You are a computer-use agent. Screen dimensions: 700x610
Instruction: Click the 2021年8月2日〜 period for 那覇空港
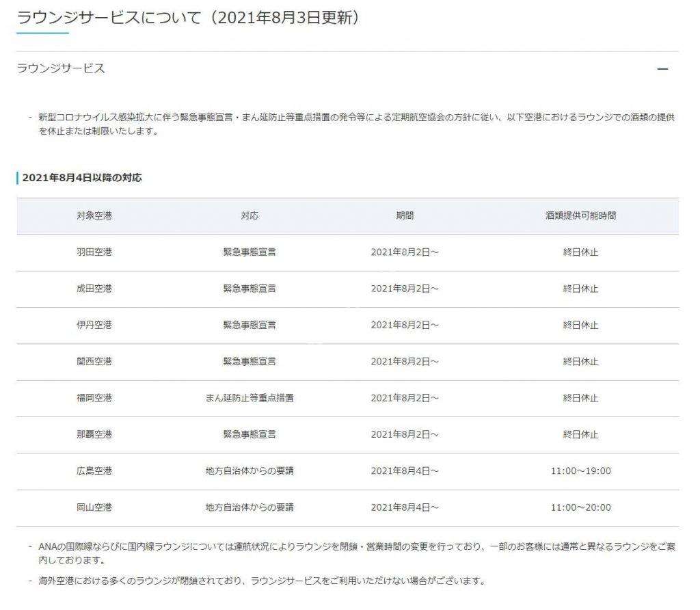[x=405, y=434]
